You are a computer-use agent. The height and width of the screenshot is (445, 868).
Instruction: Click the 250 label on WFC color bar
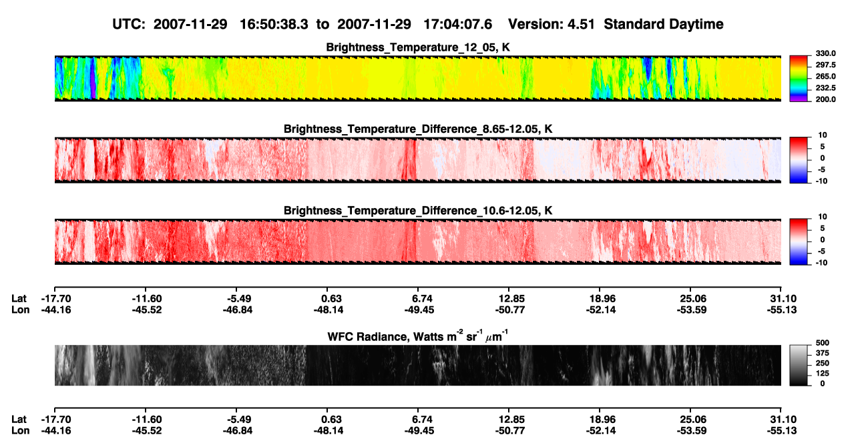tap(822, 363)
